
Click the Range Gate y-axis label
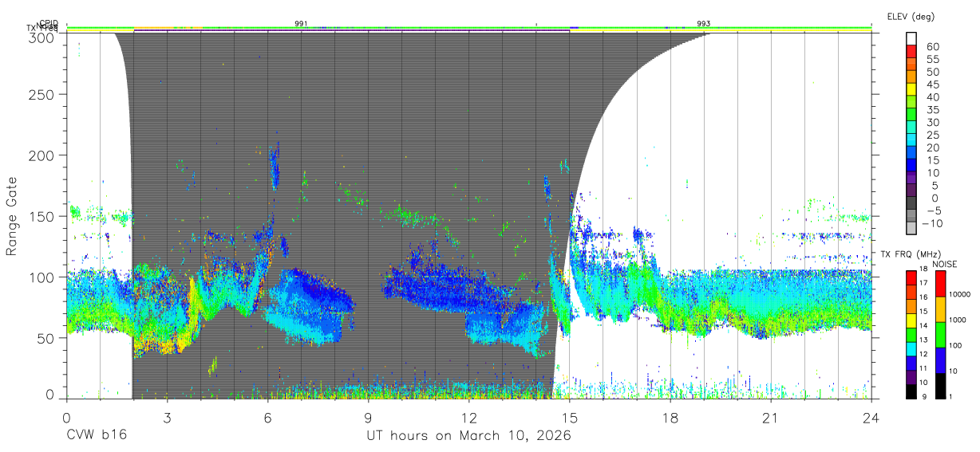pyautogui.click(x=12, y=216)
